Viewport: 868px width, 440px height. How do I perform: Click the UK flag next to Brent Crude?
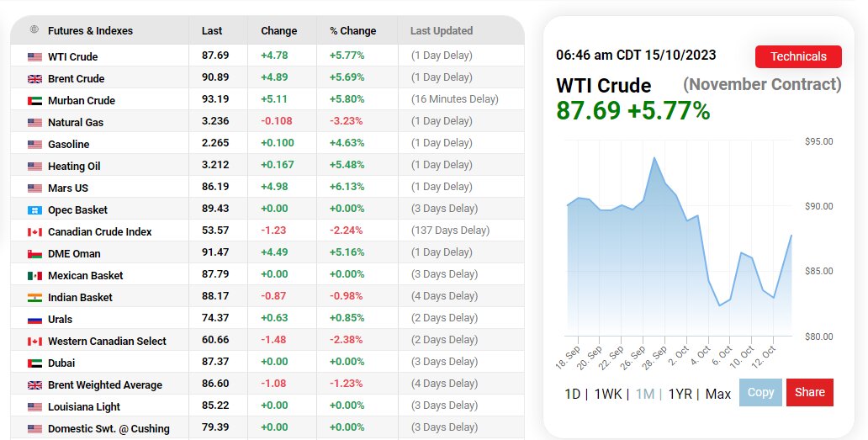pos(34,79)
